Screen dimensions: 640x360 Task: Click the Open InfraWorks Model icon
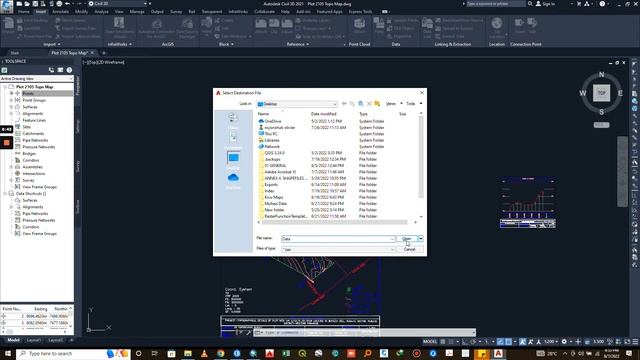point(119,28)
